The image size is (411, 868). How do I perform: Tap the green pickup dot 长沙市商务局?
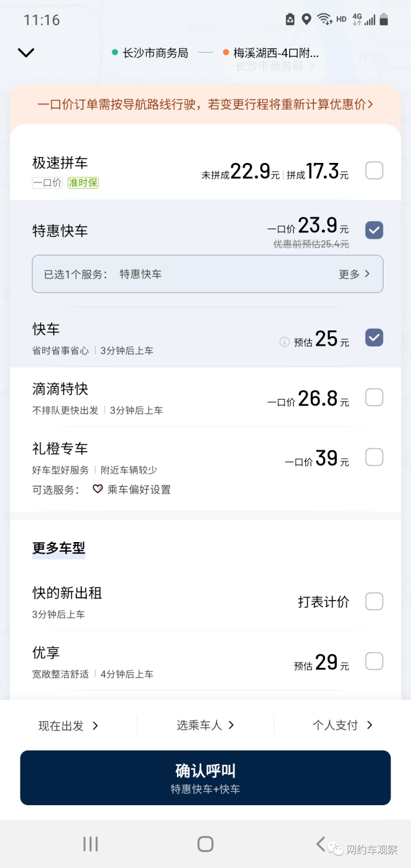(115, 53)
